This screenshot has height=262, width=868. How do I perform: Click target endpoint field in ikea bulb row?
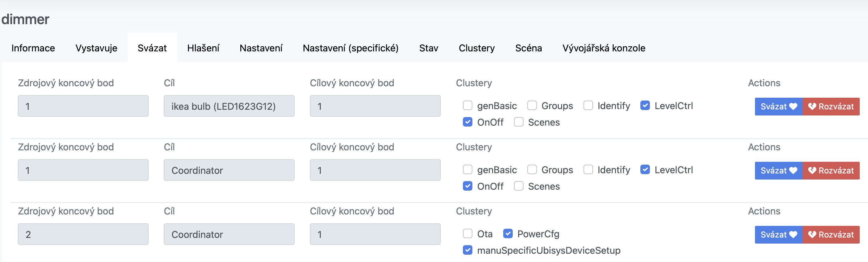tap(375, 106)
